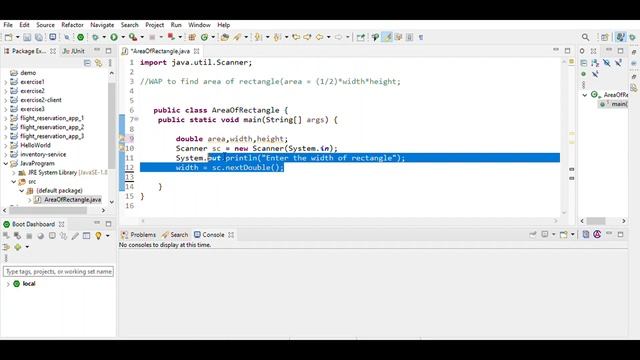
Task: Toggle Hide Non-Public Members in Outline
Action: (584, 74)
